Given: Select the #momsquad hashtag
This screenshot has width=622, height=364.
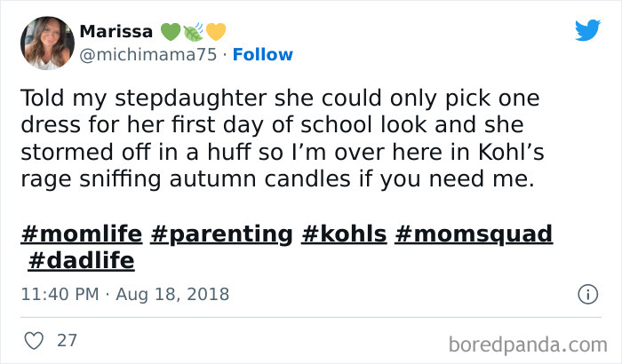Looking at the screenshot, I should click(474, 233).
